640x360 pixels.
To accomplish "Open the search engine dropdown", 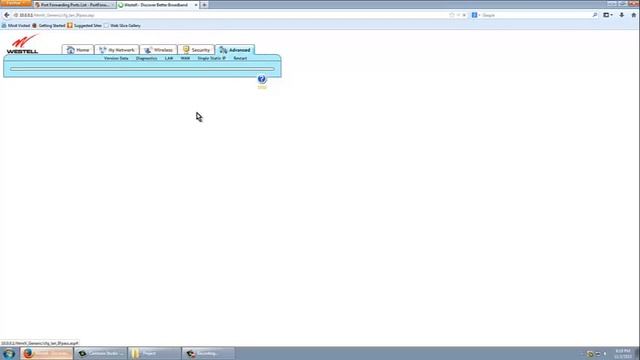I will click(476, 15).
